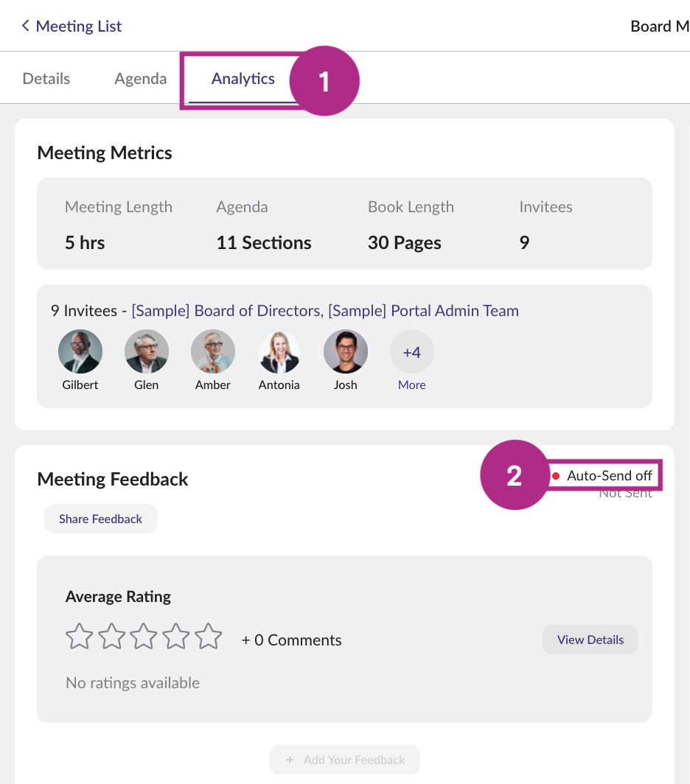Click the first rating star
690x784 pixels.
tap(80, 637)
